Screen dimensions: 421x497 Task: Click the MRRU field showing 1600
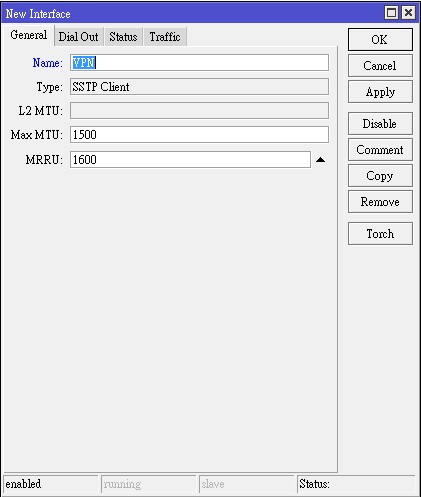(190, 160)
